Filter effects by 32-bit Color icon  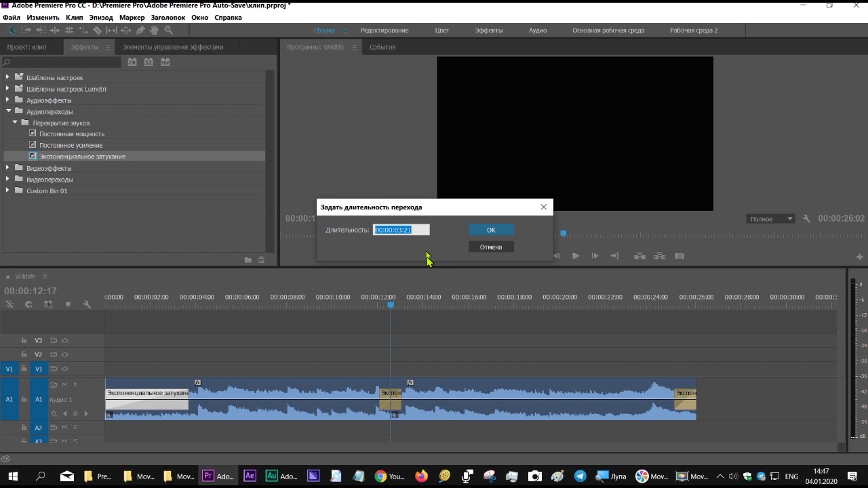click(149, 62)
